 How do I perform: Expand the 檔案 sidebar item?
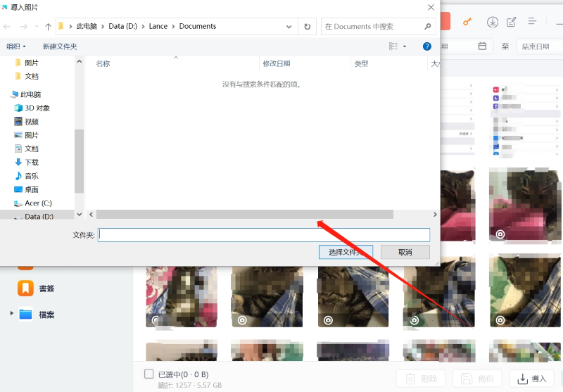(x=11, y=313)
